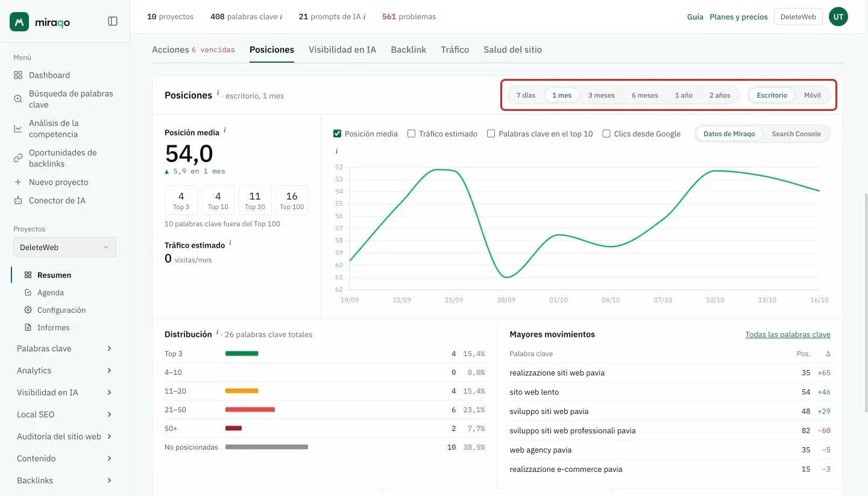
Task: Click the Agenda checklist icon
Action: point(28,292)
